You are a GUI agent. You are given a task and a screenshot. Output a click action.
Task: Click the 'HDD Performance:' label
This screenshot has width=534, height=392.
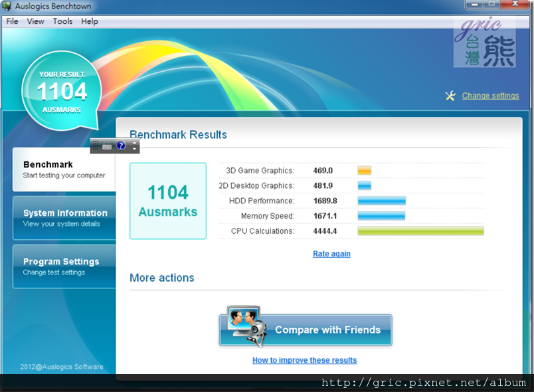point(262,201)
